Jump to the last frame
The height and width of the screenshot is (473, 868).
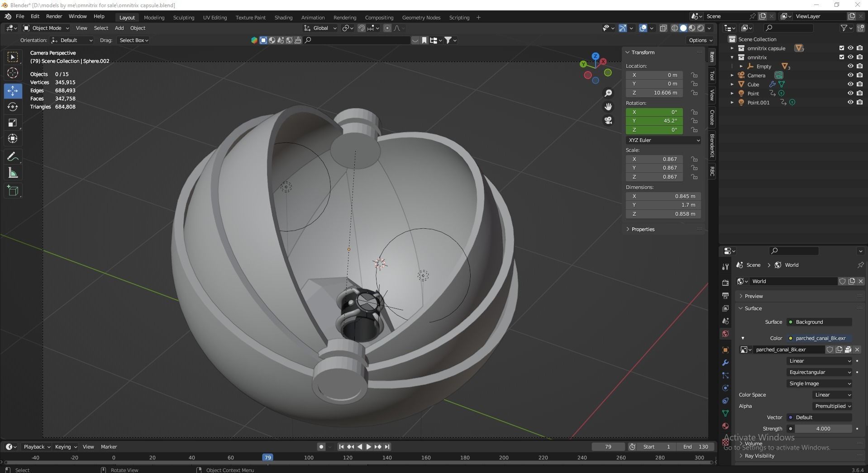coord(387,447)
